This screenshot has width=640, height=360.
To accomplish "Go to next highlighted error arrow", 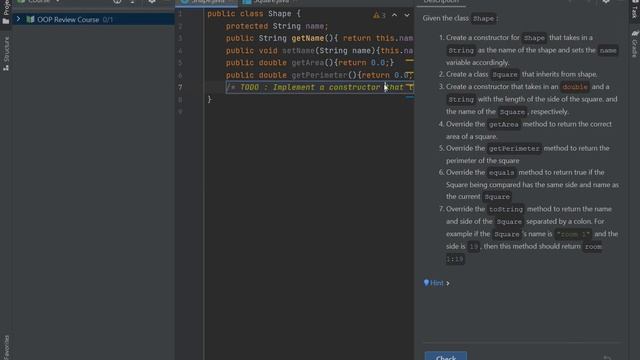I will [x=407, y=15].
